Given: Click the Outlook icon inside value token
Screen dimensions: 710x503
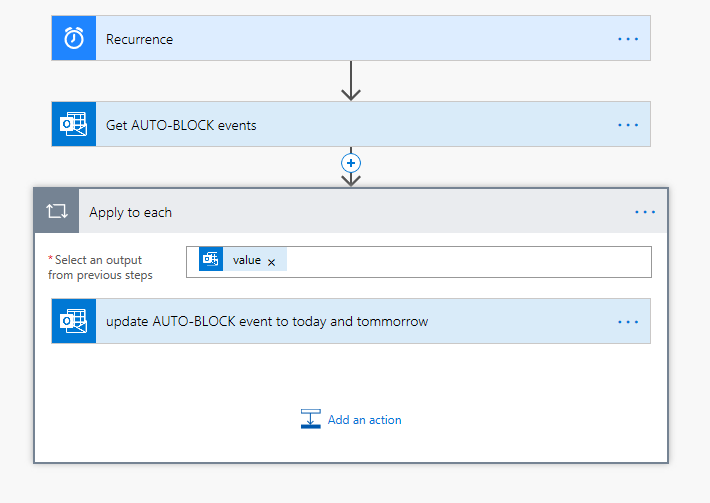Looking at the screenshot, I should pyautogui.click(x=211, y=260).
